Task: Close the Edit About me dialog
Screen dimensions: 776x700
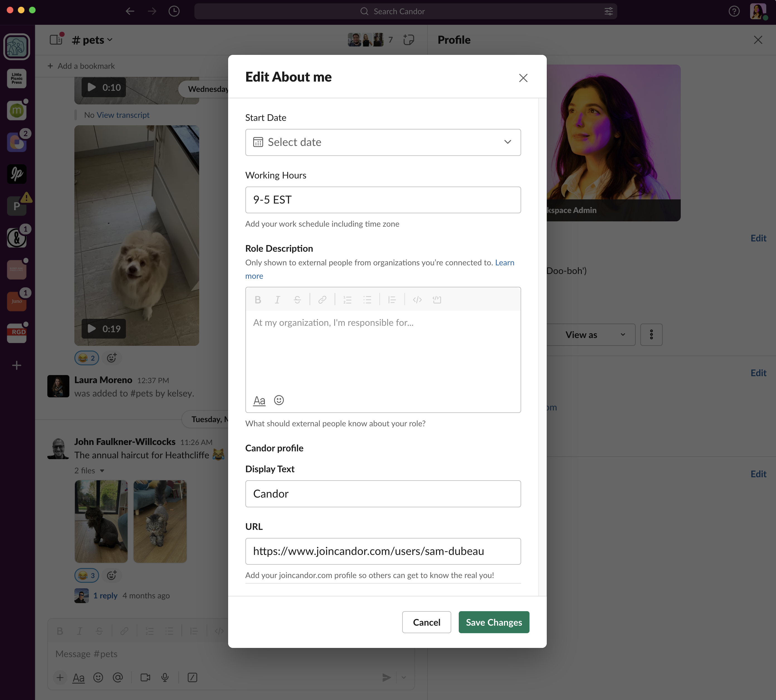Action: coord(523,78)
